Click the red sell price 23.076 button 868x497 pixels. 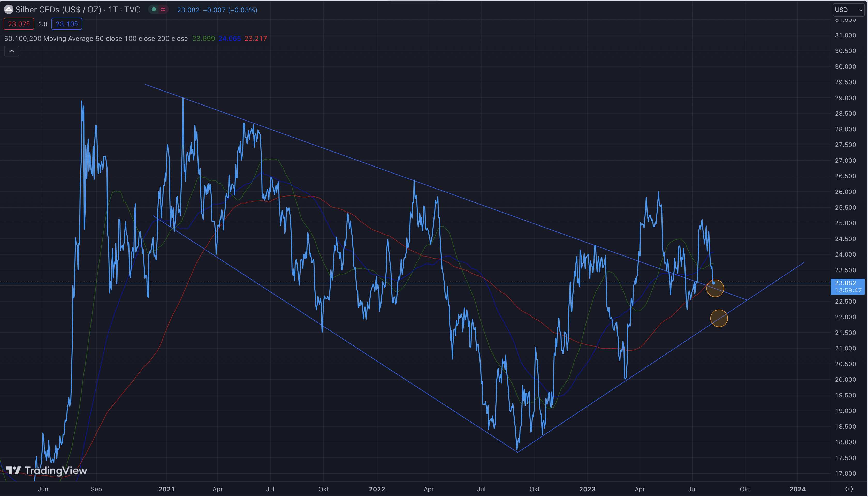(19, 24)
